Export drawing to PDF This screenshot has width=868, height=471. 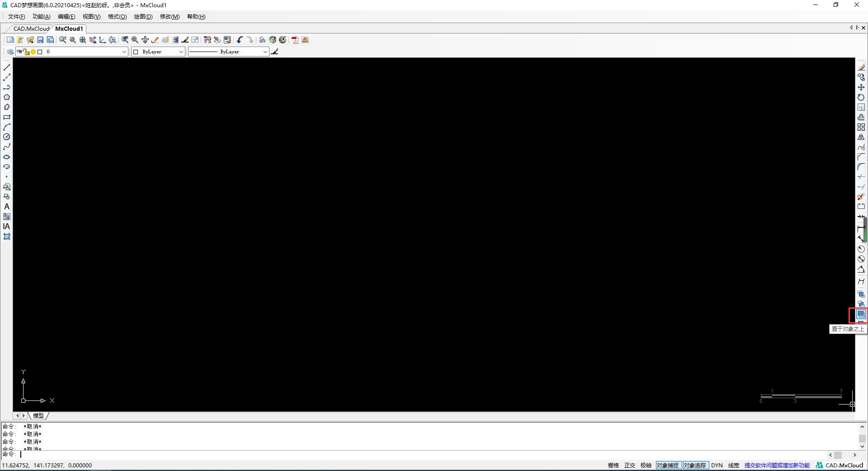coord(295,40)
